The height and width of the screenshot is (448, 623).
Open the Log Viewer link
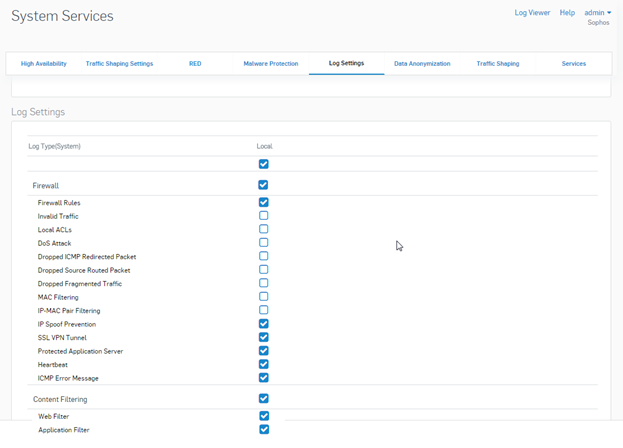click(x=532, y=13)
